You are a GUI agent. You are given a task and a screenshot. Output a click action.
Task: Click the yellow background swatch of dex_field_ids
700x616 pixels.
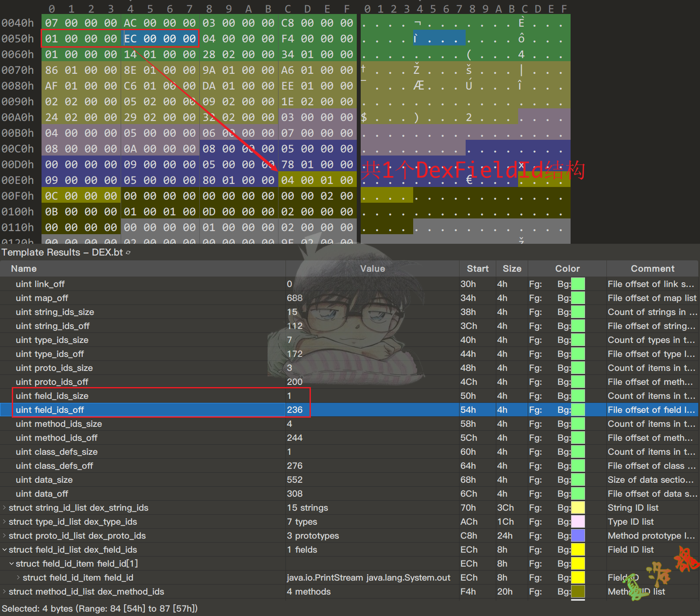pos(578,550)
